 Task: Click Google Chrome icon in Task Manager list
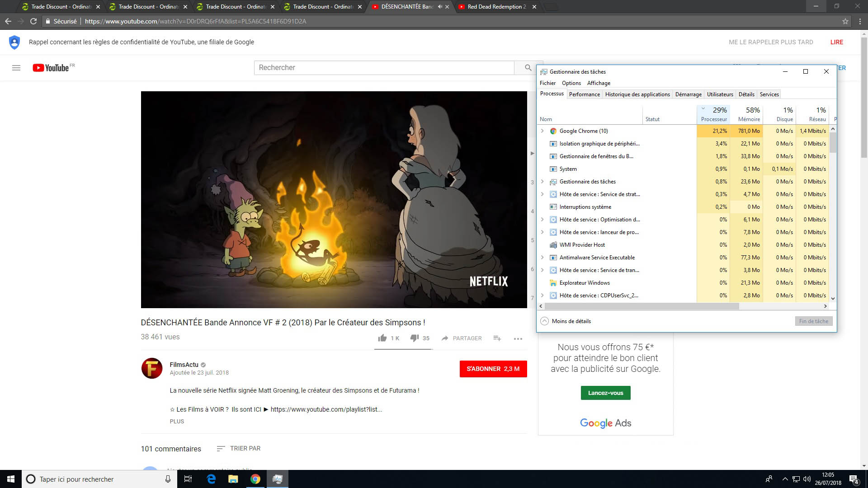point(553,131)
